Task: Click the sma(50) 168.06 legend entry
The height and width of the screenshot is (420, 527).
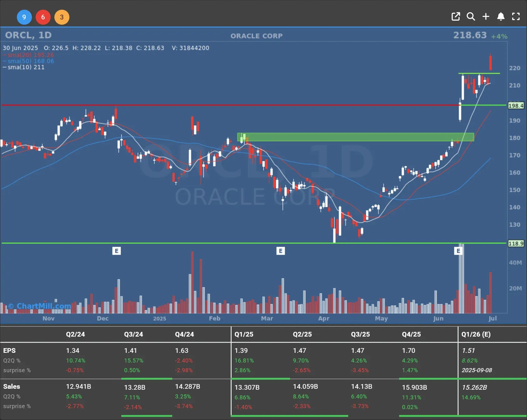Action: [x=28, y=61]
